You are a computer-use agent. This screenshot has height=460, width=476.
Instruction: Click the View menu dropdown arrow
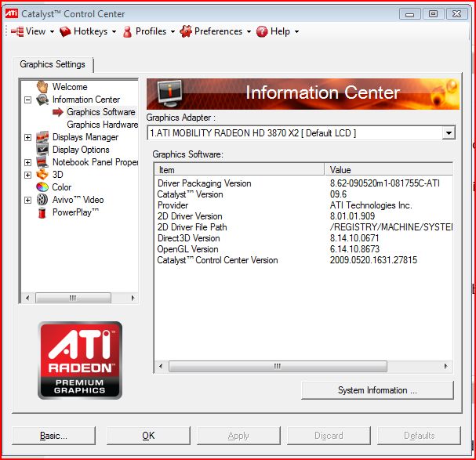52,31
